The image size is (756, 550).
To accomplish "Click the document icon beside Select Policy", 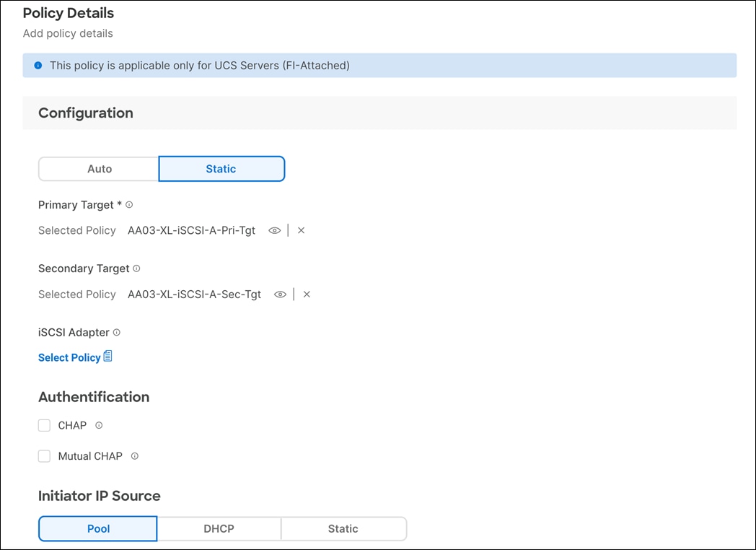I will click(x=108, y=357).
